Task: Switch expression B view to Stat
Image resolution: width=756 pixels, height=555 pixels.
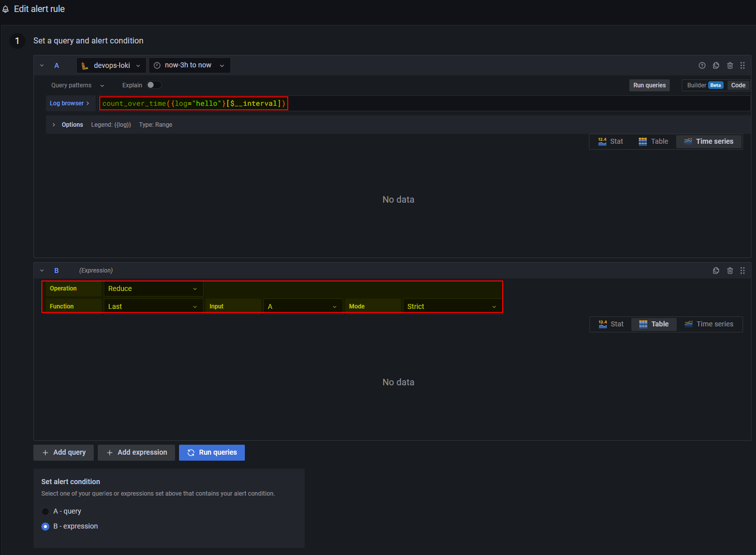Action: click(611, 324)
